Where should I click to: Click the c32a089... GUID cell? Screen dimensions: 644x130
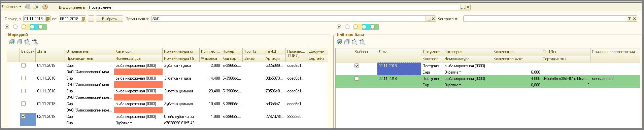(x=275, y=66)
